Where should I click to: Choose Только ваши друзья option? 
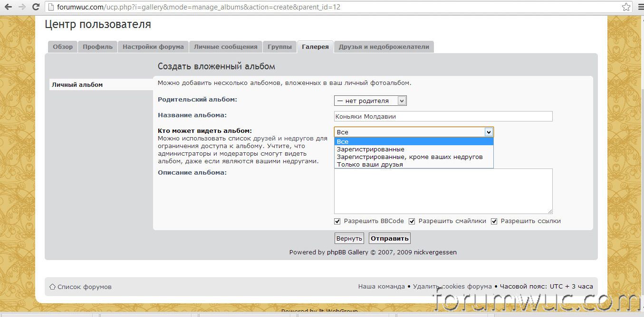click(x=370, y=165)
